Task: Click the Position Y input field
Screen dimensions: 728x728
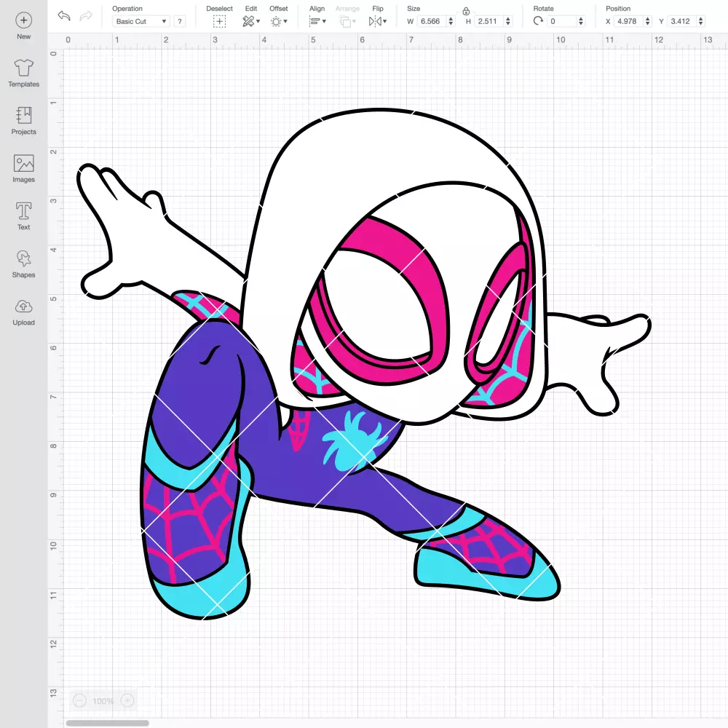Action: coord(681,21)
